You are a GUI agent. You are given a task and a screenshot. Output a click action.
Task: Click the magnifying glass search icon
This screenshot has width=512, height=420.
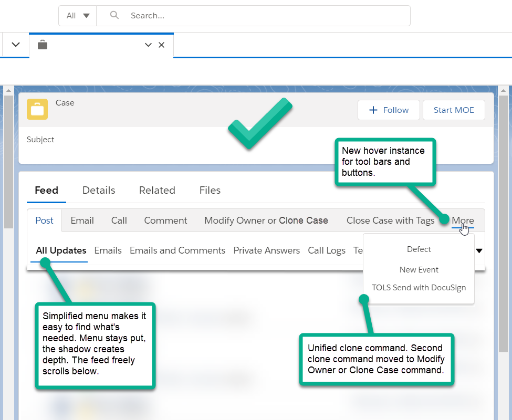(x=114, y=16)
